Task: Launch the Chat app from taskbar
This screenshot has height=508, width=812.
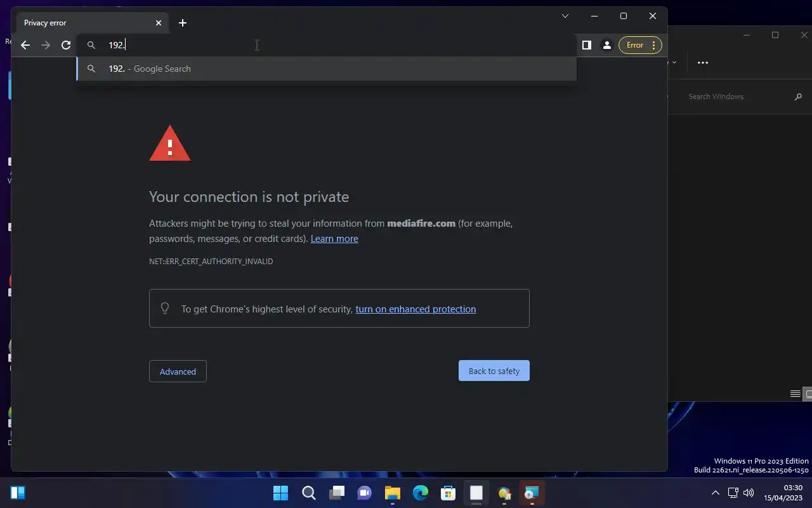Action: click(x=364, y=493)
